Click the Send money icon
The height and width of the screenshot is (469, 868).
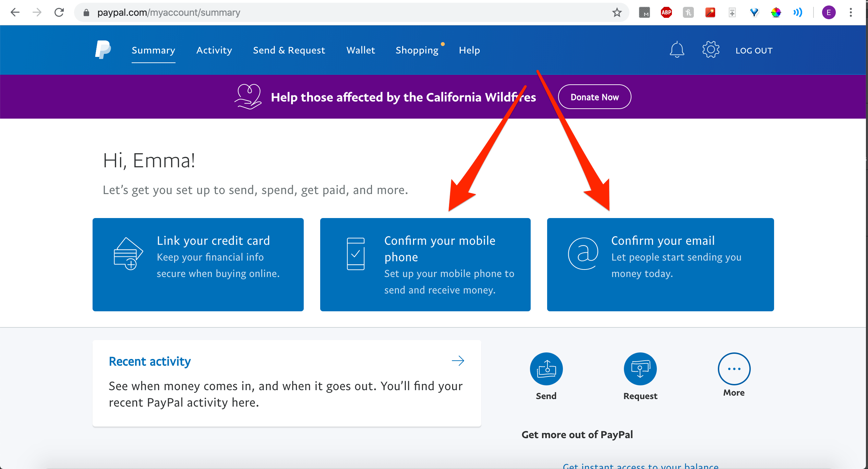click(x=546, y=369)
